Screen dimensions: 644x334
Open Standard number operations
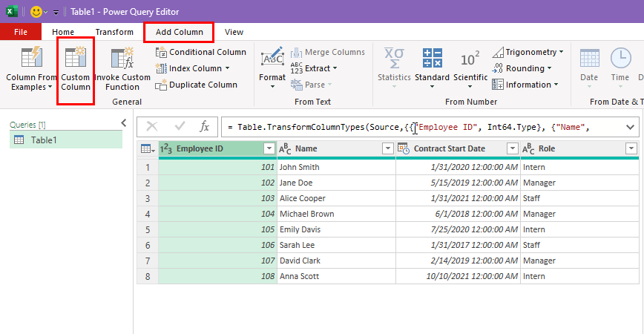click(x=432, y=68)
